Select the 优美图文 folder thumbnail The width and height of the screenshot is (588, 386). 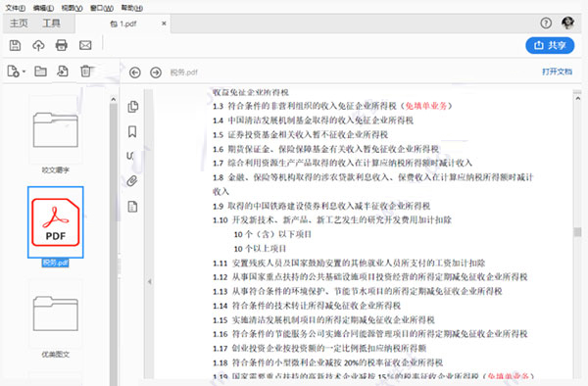tap(56, 314)
